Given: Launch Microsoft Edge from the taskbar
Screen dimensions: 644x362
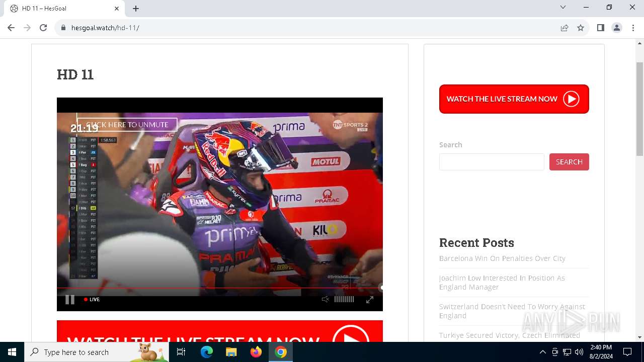Looking at the screenshot, I should [207, 352].
